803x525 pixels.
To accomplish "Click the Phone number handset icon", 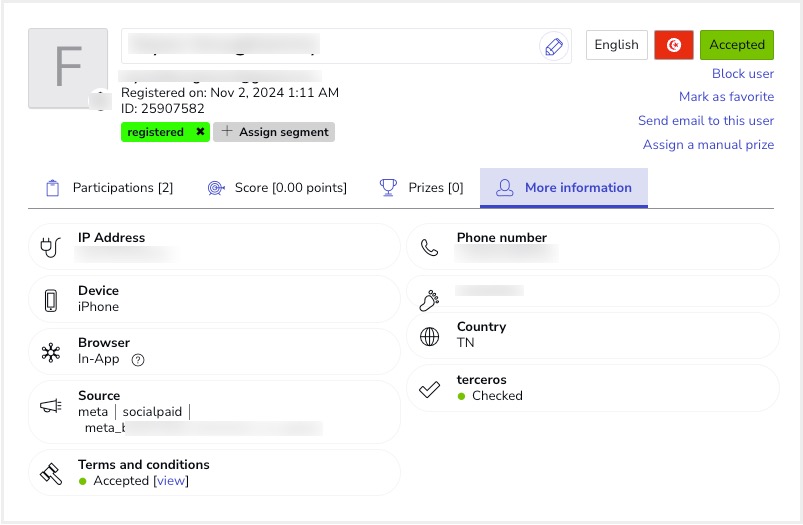I will (429, 247).
